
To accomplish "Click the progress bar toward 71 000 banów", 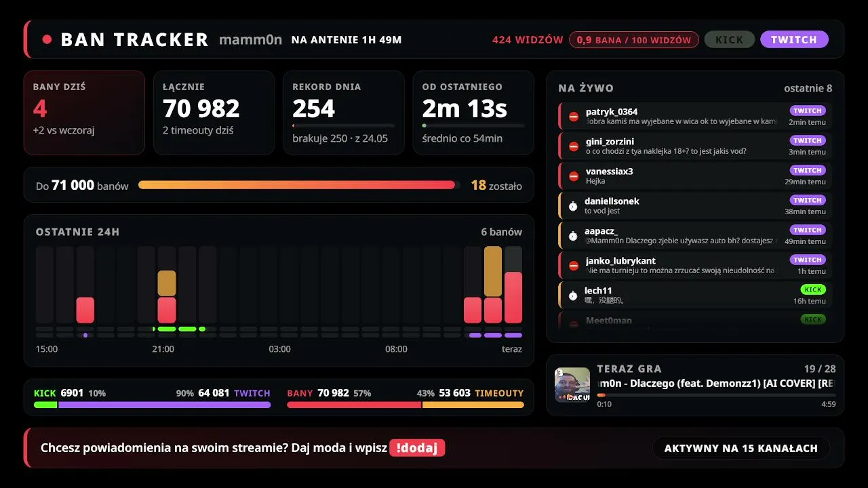I will click(299, 184).
